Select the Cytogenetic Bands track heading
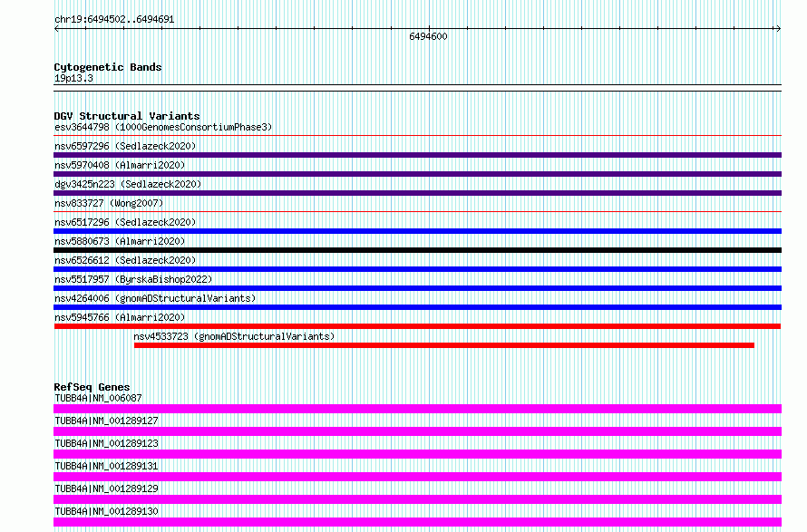Screen dimensions: 807x532 click(x=108, y=67)
